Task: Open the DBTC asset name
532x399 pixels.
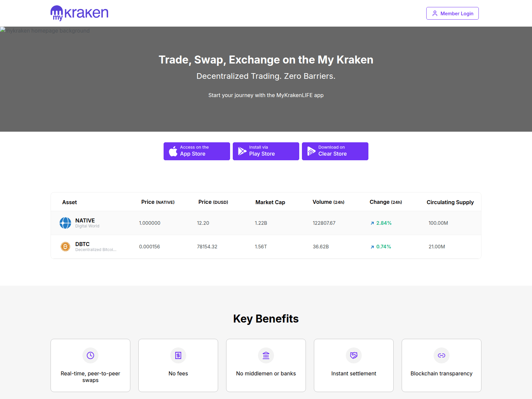Action: tap(82, 244)
